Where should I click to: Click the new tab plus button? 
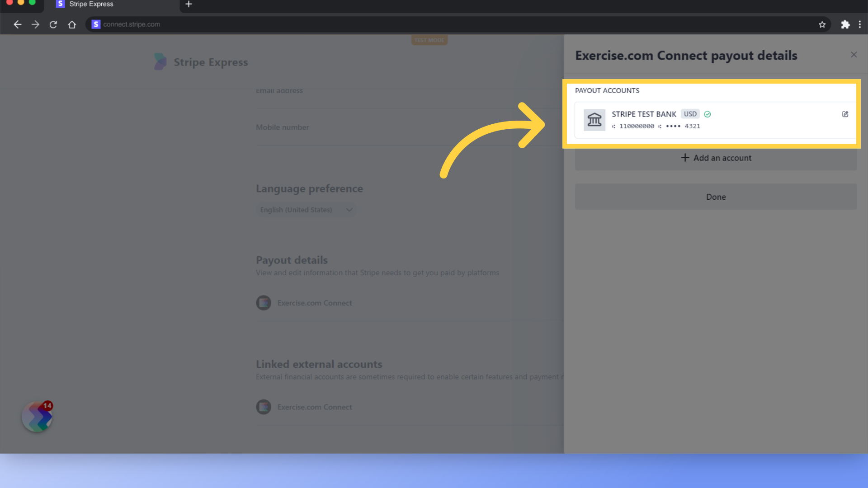[x=189, y=5]
